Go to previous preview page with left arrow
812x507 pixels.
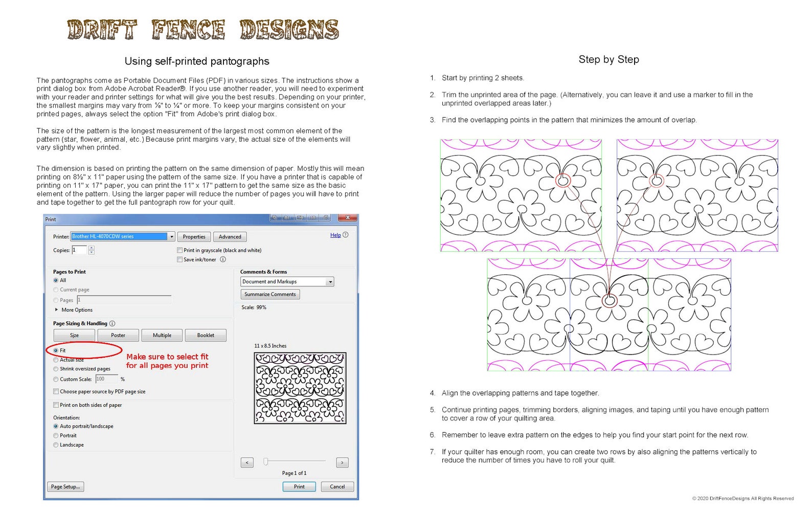coord(247,462)
